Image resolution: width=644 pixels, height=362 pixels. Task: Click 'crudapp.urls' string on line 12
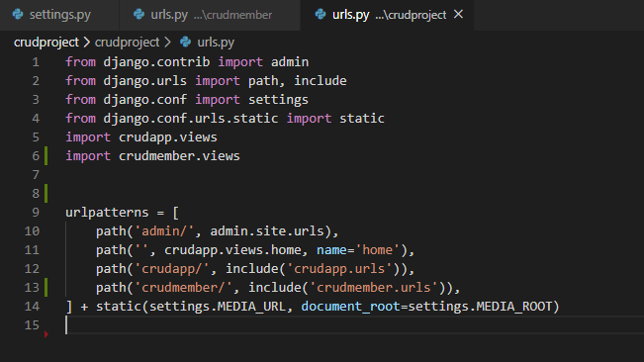[x=339, y=269]
